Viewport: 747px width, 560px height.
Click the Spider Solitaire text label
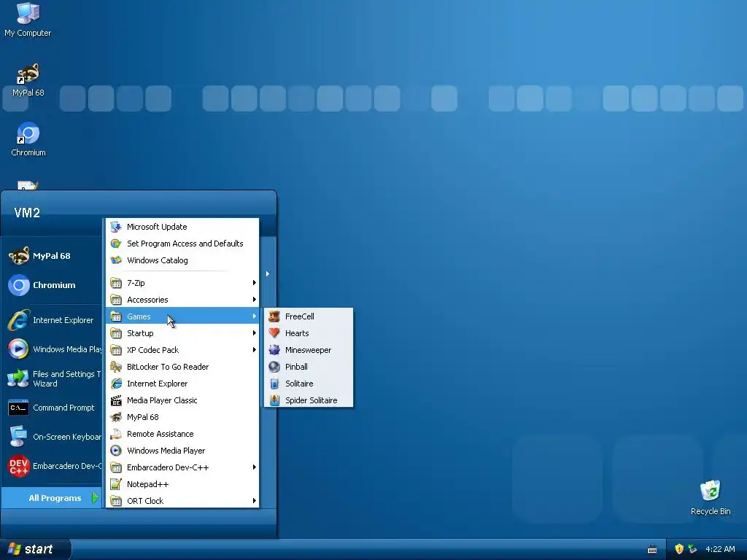click(311, 400)
